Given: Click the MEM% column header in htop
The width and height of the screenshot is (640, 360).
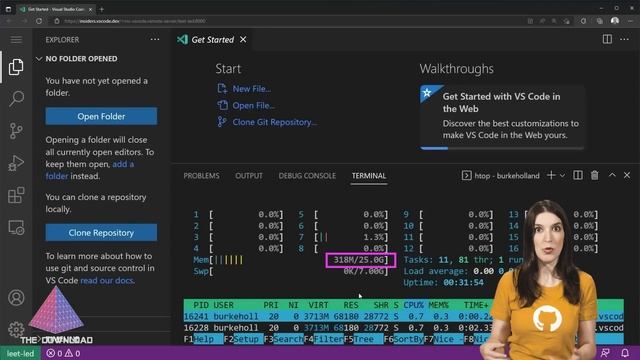Looking at the screenshot, I should click(438, 305).
